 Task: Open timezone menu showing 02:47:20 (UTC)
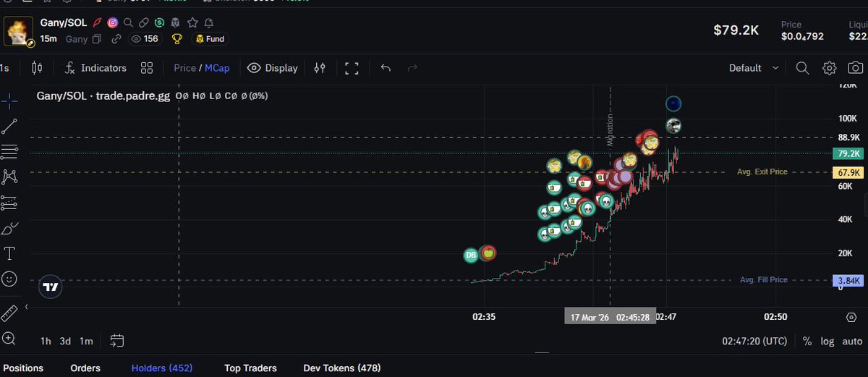pyautogui.click(x=754, y=341)
